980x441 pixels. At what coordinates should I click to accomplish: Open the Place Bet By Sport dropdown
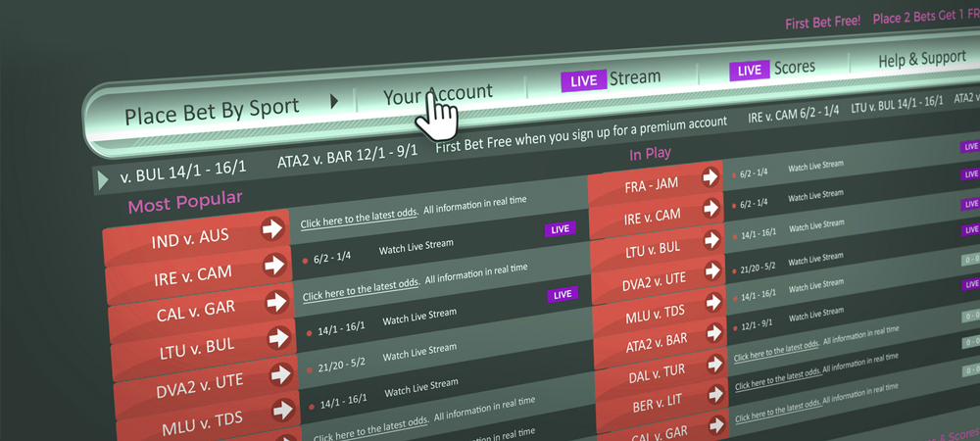(230, 111)
